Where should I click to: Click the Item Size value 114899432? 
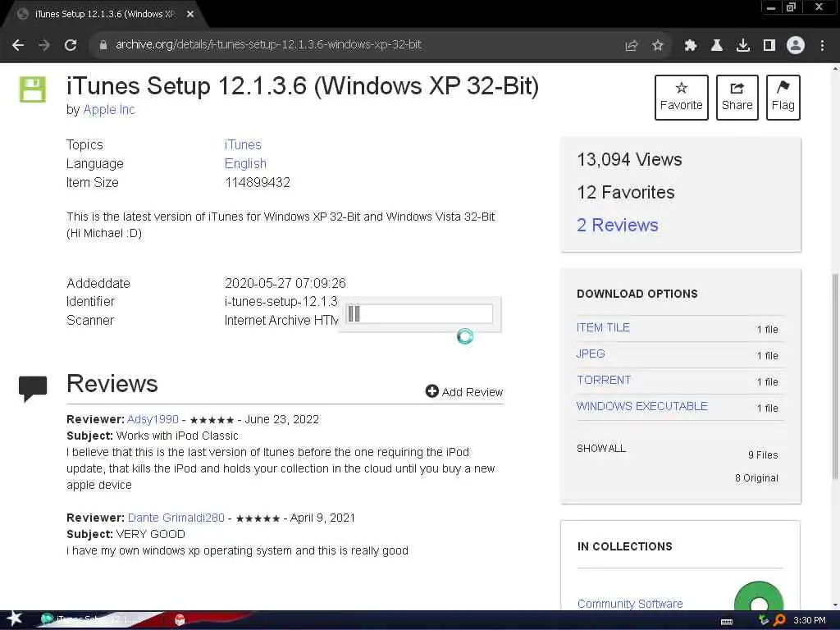pyautogui.click(x=258, y=183)
